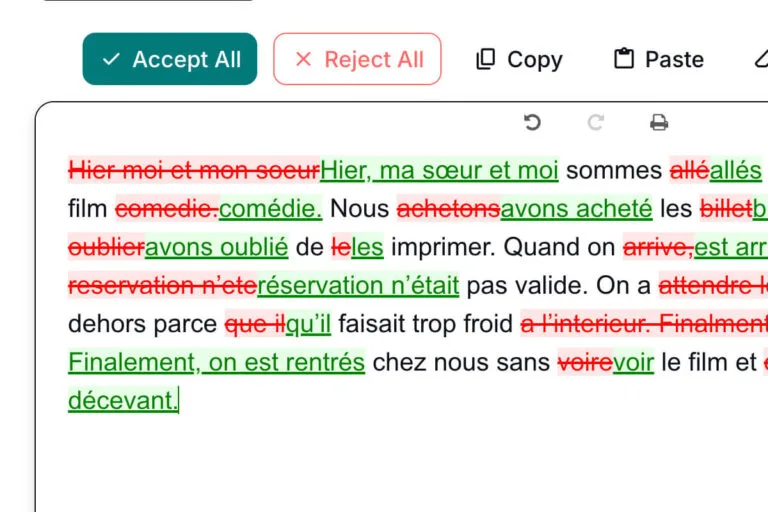Click the correction "avons acheté"
The height and width of the screenshot is (512, 768).
click(x=576, y=209)
